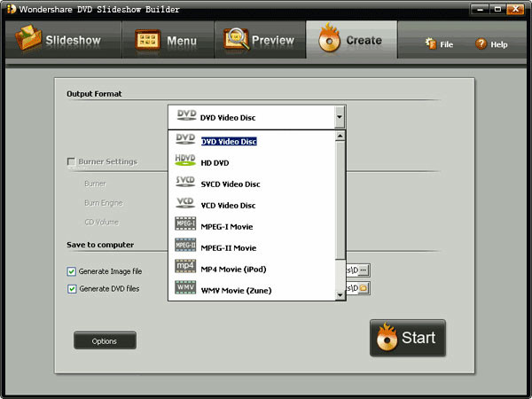Screen dimensions: 532x399
Task: Switch to the Menu tab
Action: pos(168,40)
